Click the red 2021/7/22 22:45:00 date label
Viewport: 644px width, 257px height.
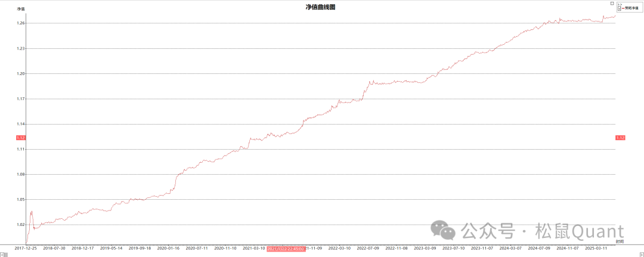[286, 248]
